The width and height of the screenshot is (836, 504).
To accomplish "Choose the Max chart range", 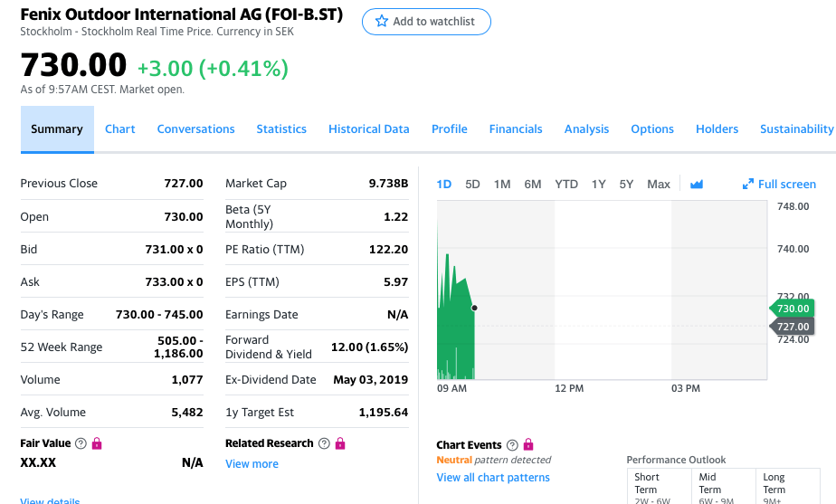I will coord(659,185).
